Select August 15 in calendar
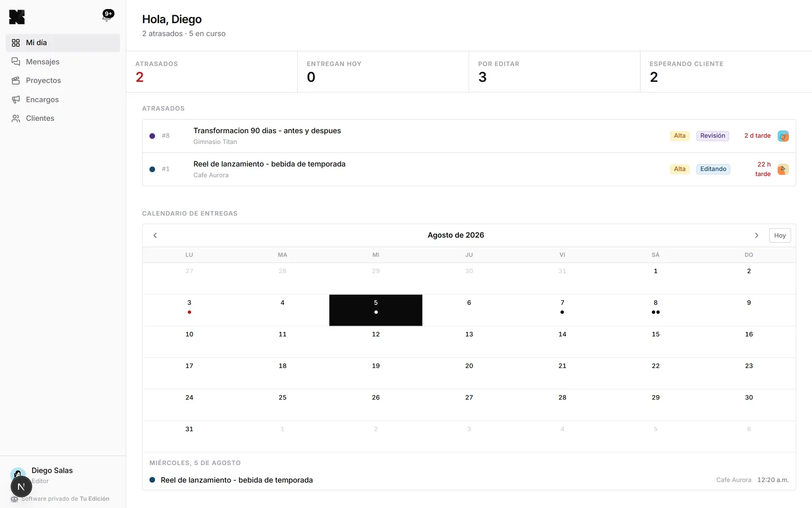The image size is (812, 508). click(x=655, y=342)
